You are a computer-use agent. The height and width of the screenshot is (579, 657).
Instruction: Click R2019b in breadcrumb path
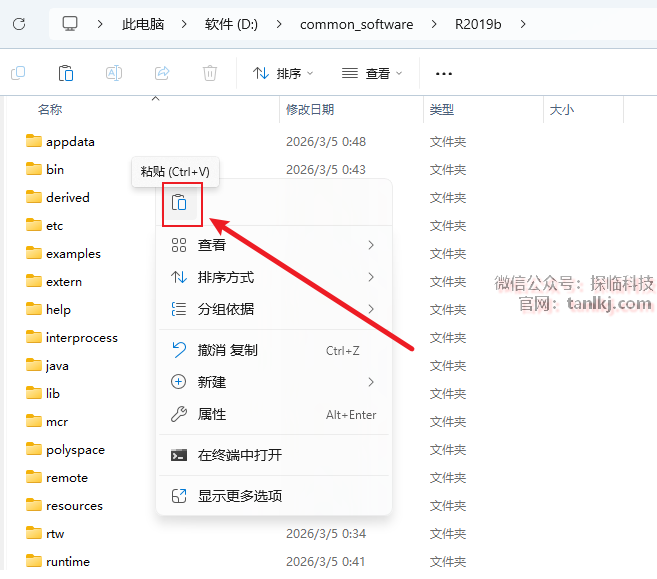click(478, 24)
